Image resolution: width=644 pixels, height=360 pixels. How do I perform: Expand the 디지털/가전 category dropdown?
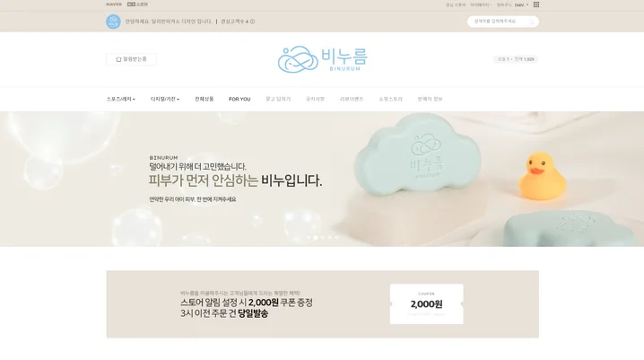click(x=165, y=99)
